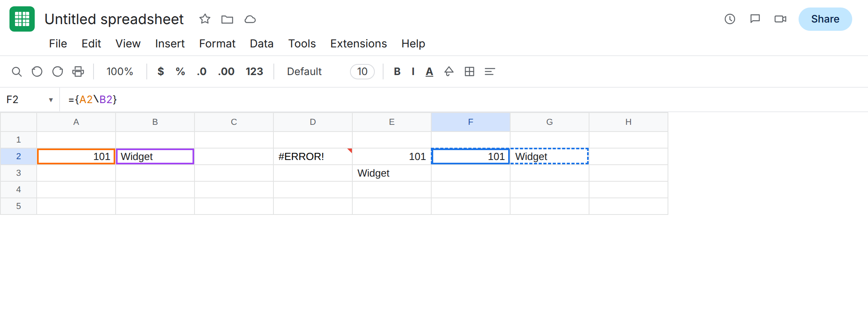Check the cloud save status icon
The image size is (868, 316).
pyautogui.click(x=250, y=19)
